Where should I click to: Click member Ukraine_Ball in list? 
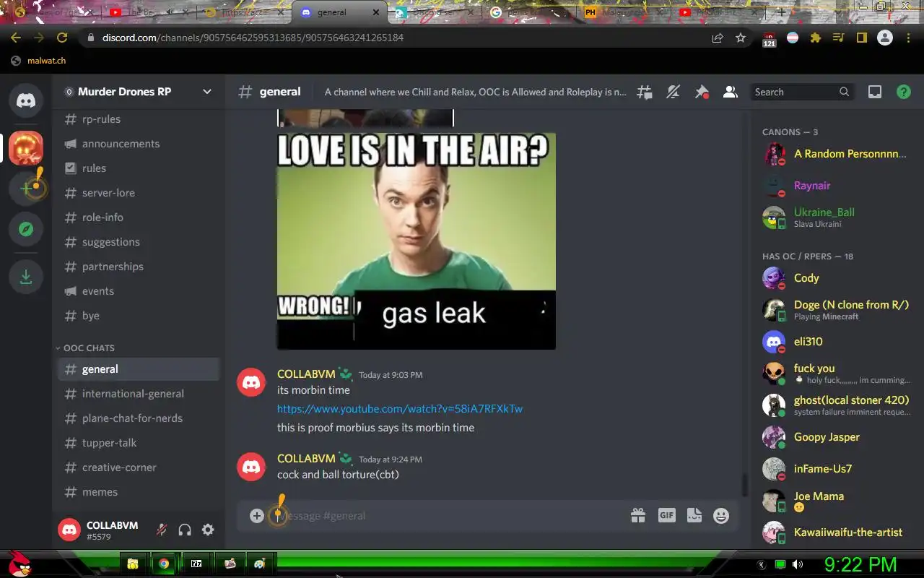click(833, 217)
